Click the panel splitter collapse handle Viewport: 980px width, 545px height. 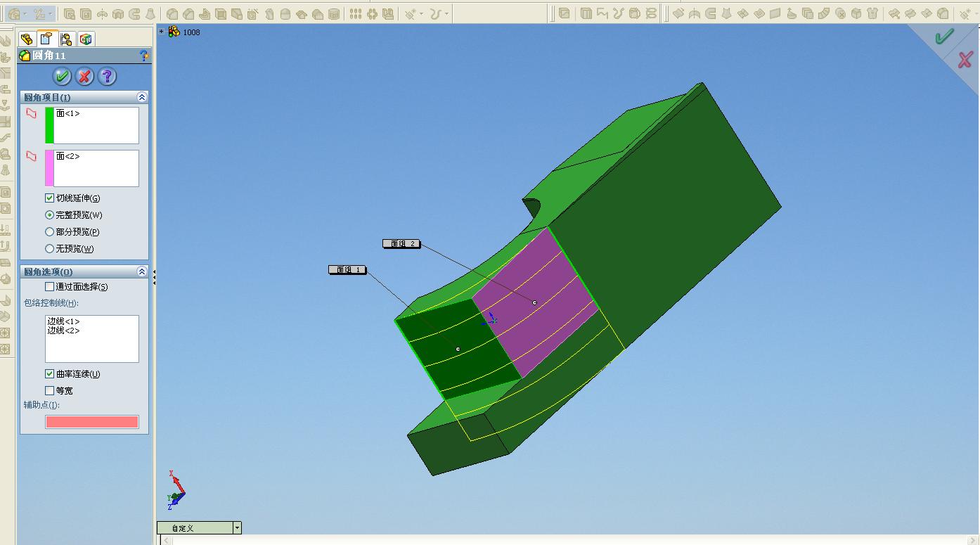[x=154, y=276]
